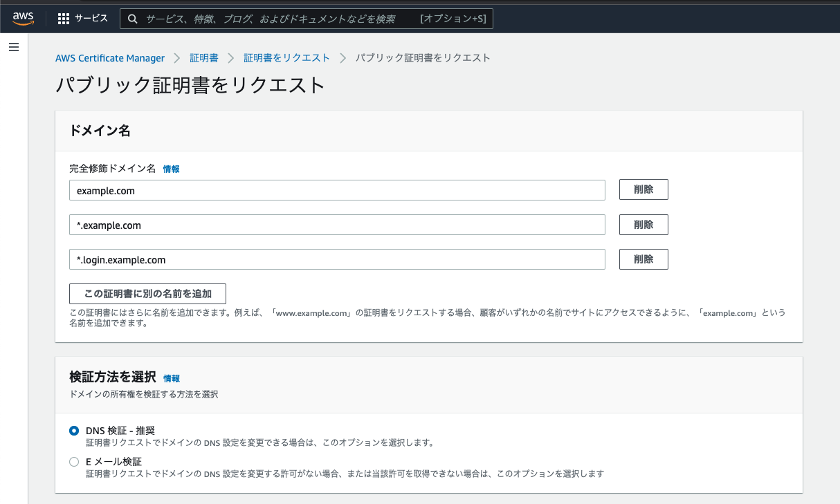The height and width of the screenshot is (504, 840).
Task: Open the サービス grid menu icon
Action: (64, 19)
